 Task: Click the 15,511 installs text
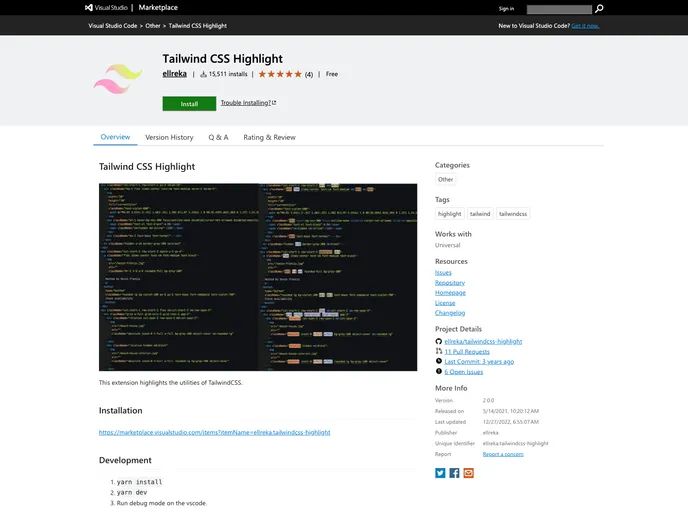tap(228, 74)
